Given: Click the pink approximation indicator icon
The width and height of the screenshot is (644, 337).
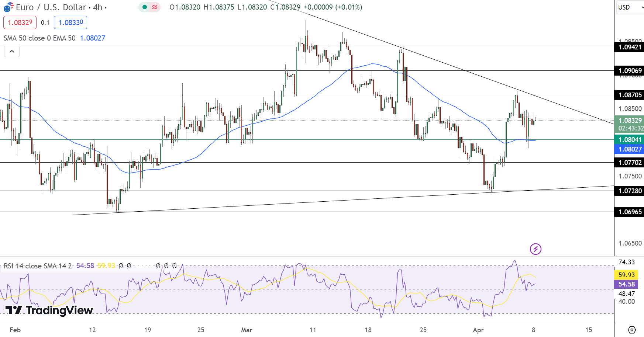Looking at the screenshot, I should [155, 7].
